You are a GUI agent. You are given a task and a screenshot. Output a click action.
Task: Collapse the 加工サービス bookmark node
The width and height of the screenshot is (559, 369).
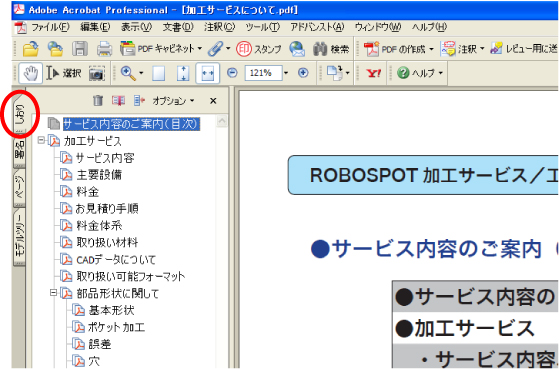coord(41,140)
